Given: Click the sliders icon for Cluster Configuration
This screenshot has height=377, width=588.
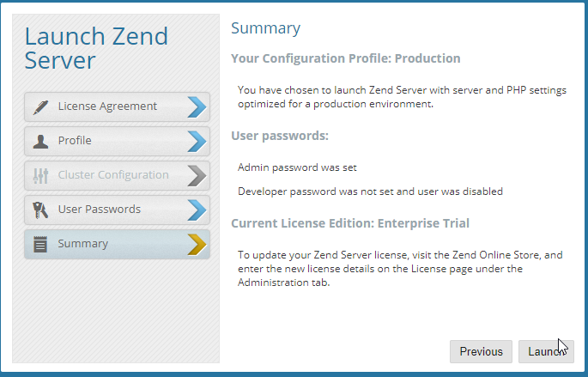Looking at the screenshot, I should (39, 175).
